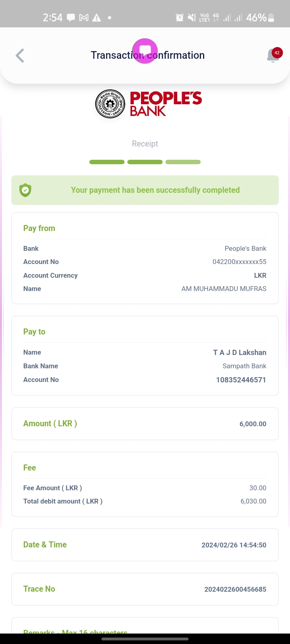This screenshot has width=290, height=644.
Task: Tap the People's Bank emblem logo
Action: pyautogui.click(x=110, y=104)
